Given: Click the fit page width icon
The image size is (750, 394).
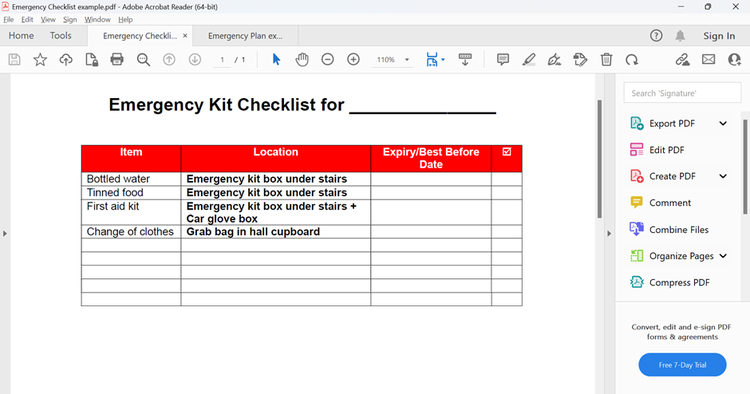Looking at the screenshot, I should [x=432, y=59].
